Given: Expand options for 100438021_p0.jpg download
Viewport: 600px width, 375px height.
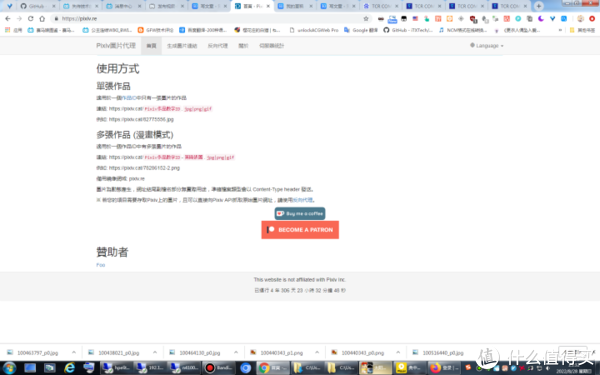Looking at the screenshot, I should point(155,352).
